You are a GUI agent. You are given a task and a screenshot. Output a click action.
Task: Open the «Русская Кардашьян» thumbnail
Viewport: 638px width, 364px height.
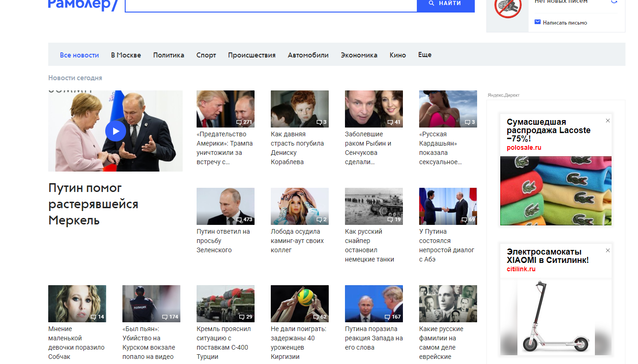pyautogui.click(x=448, y=109)
